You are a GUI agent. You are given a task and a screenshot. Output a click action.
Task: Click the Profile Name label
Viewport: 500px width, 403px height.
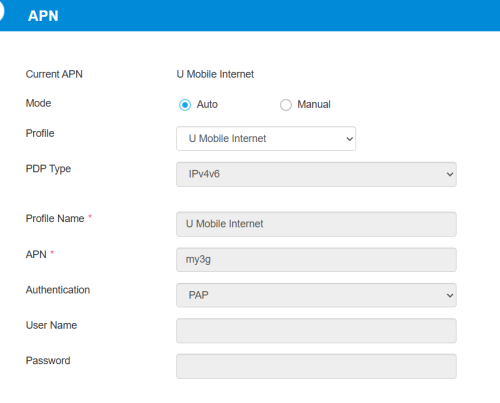pos(55,218)
